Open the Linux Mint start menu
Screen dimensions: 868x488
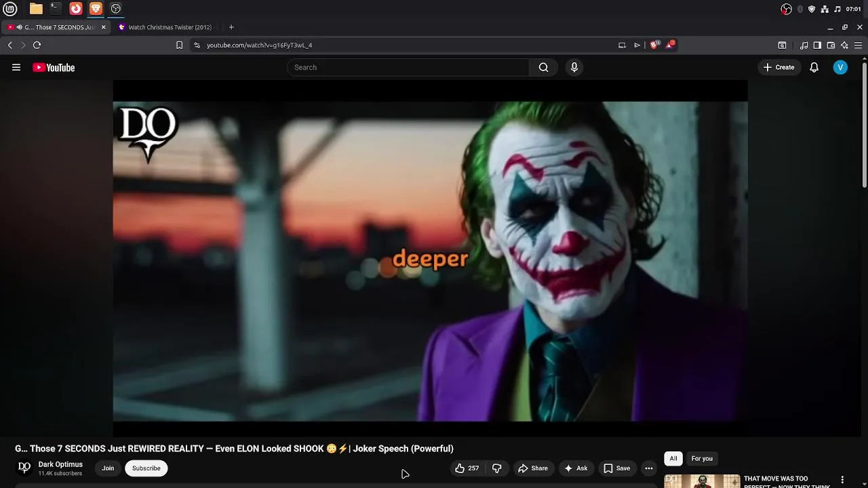tap(9, 9)
